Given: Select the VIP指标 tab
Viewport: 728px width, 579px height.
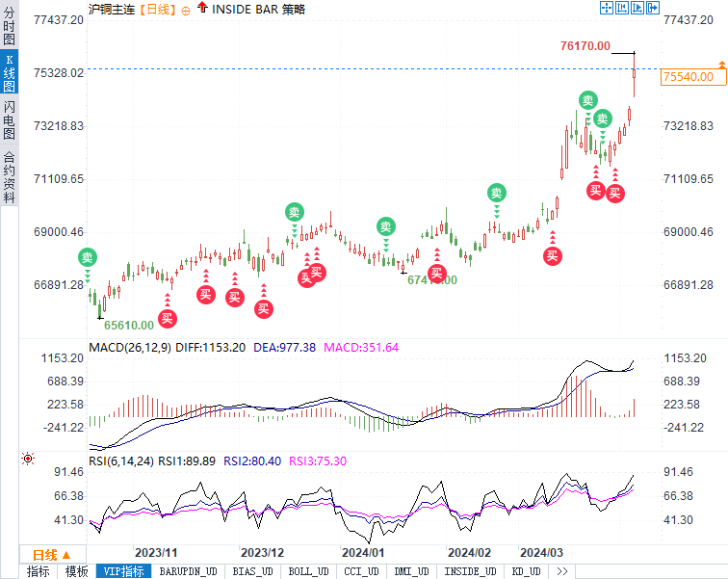Looking at the screenshot, I should pyautogui.click(x=124, y=571).
